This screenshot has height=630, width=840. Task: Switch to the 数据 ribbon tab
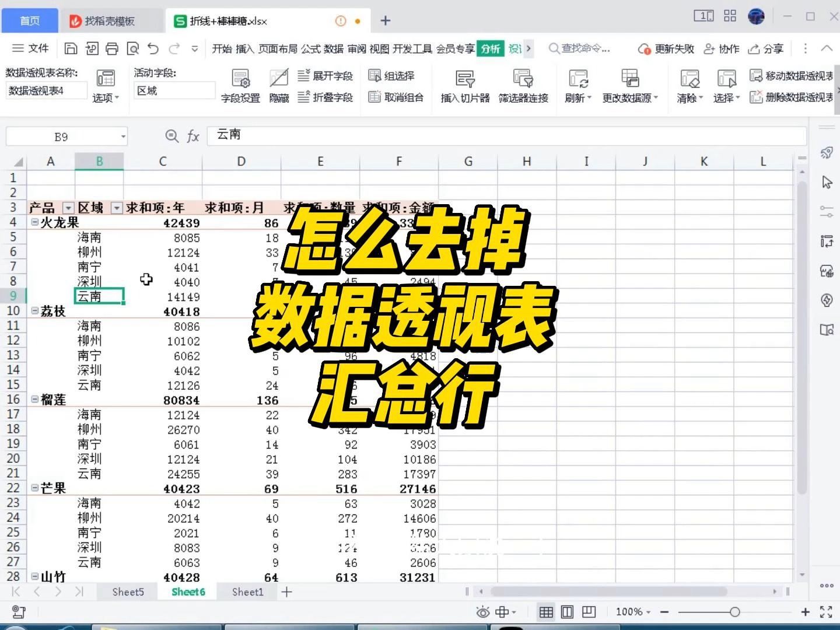click(334, 49)
